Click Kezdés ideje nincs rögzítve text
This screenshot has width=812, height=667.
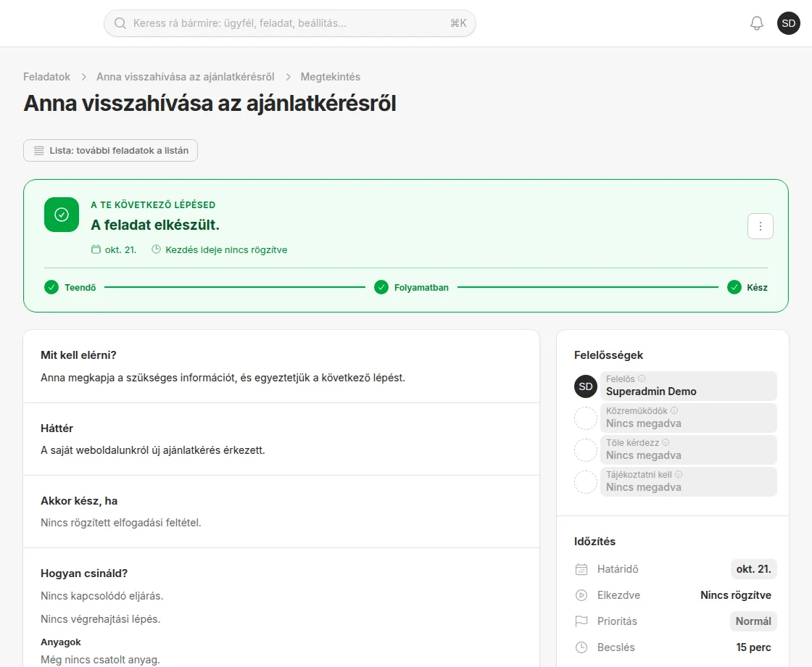pos(226,249)
